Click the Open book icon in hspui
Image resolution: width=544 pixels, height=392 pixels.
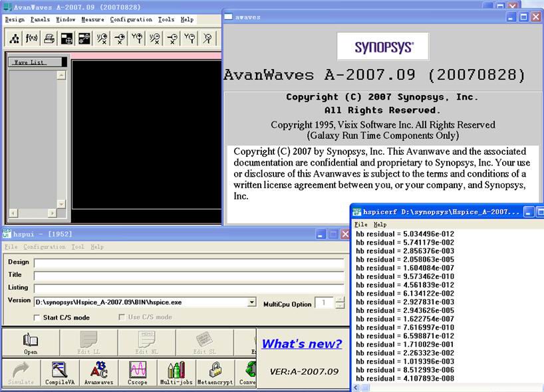[31, 343]
